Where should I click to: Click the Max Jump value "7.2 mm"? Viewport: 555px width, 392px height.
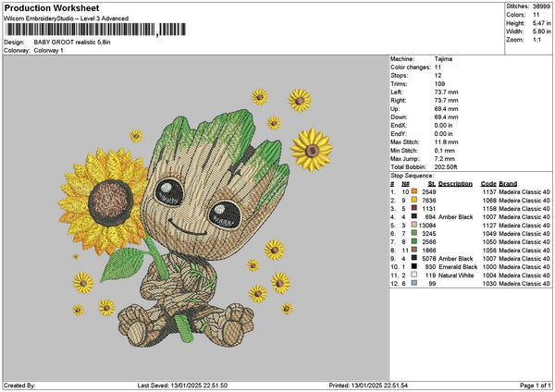tap(445, 159)
